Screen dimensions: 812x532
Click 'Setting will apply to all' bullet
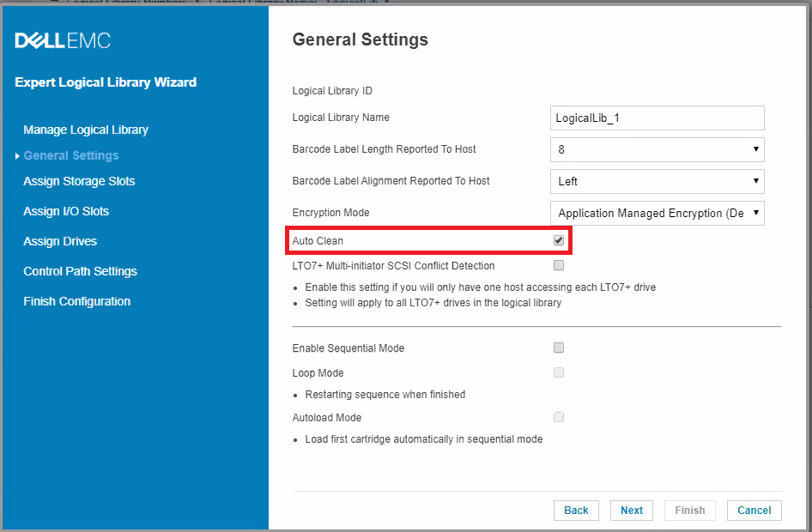pos(433,303)
